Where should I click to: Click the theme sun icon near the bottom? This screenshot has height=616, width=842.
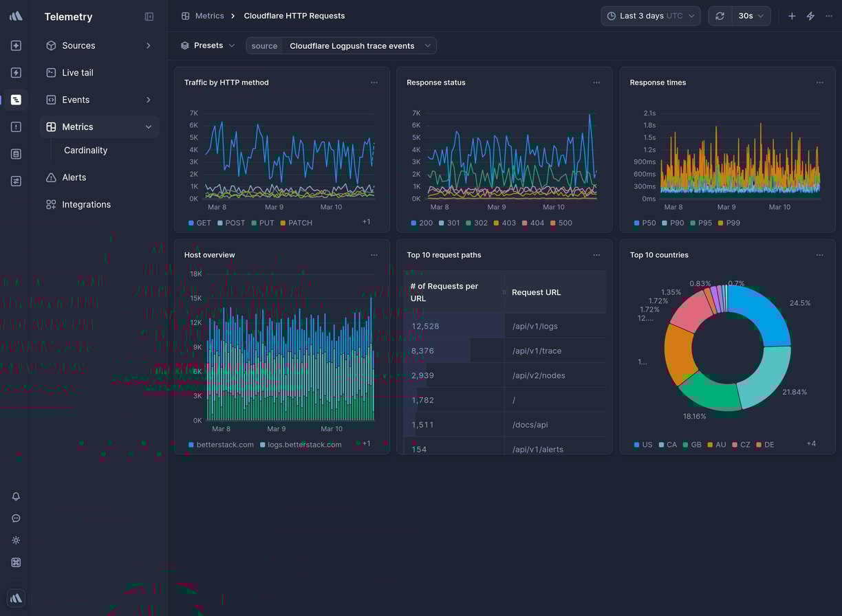[x=15, y=540]
